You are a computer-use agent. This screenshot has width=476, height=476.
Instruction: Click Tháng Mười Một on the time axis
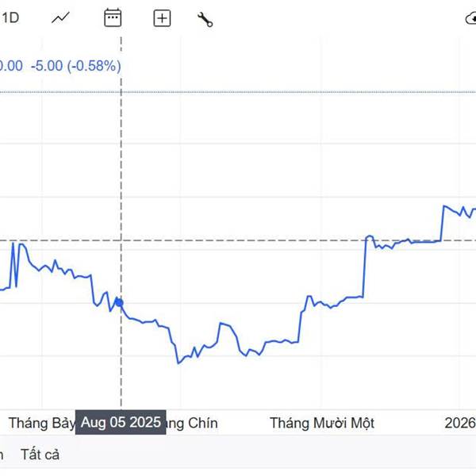322,422
